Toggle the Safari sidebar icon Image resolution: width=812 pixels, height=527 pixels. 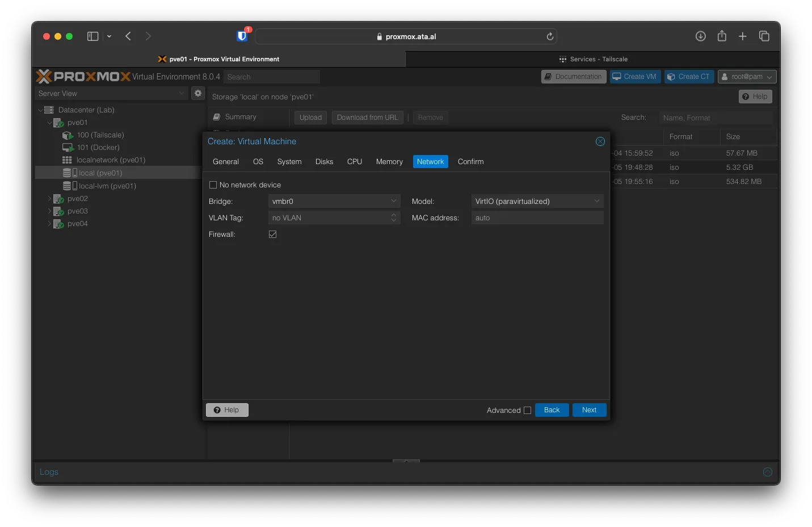click(x=93, y=36)
